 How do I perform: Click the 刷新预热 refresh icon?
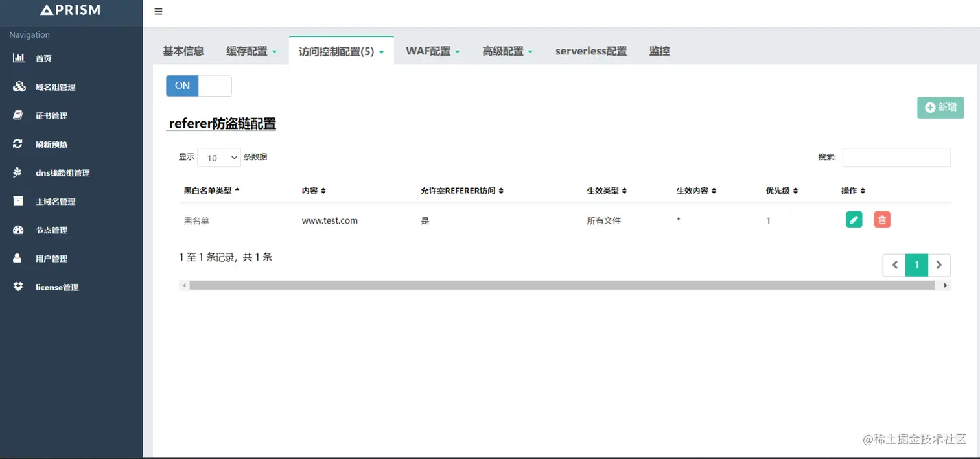click(18, 144)
